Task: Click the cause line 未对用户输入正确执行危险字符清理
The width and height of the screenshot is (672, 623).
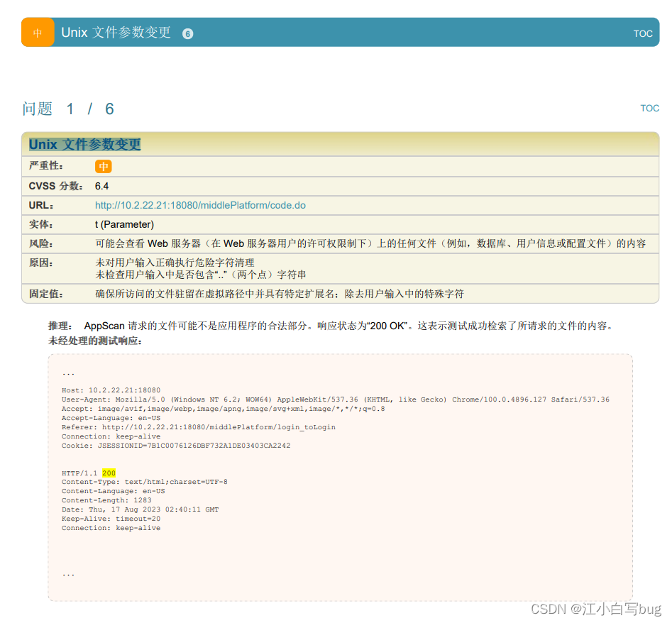Action: [175, 263]
